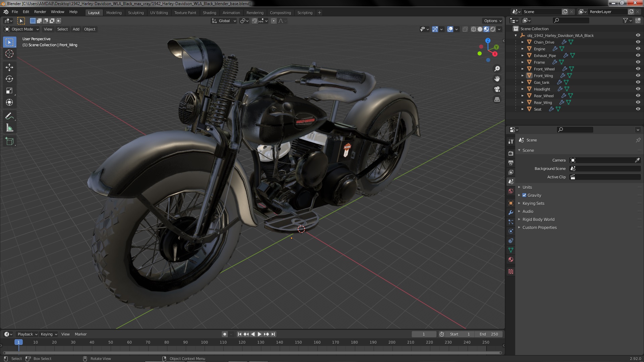Select the Scale tool

click(9, 91)
